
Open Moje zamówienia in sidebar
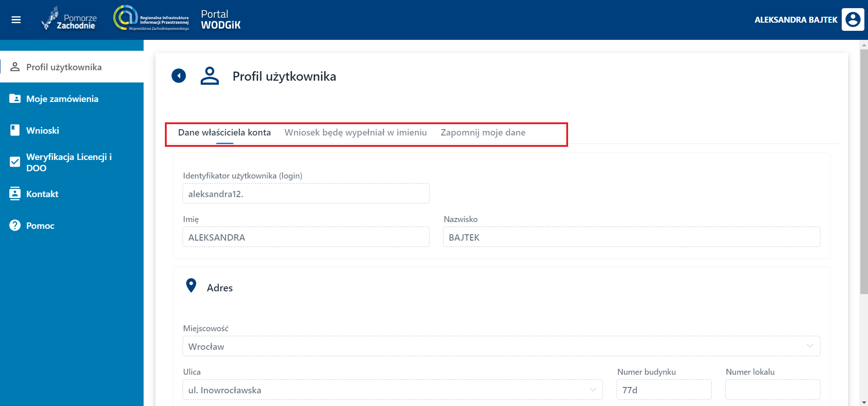pyautogui.click(x=72, y=99)
